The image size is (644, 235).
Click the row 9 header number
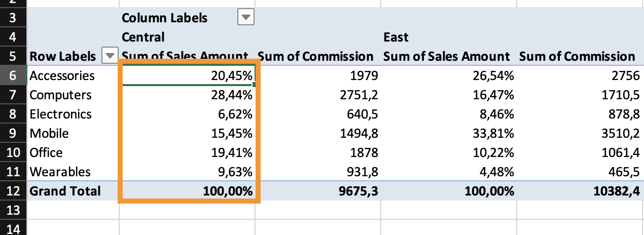(13, 134)
